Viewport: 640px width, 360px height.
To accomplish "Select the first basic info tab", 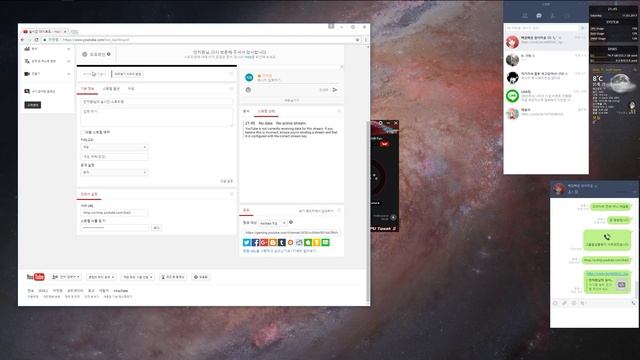I will pyautogui.click(x=88, y=89).
